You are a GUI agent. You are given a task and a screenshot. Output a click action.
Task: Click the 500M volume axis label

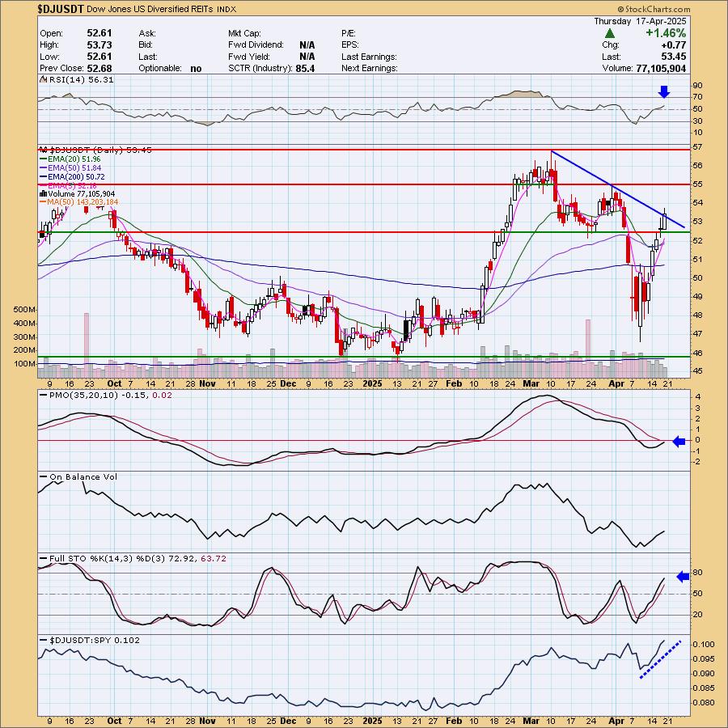point(24,310)
